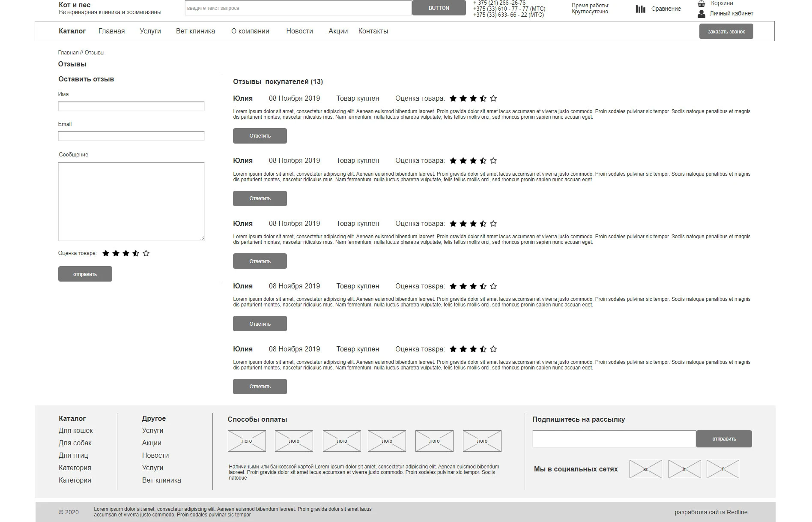Select third star in the review form rating

pos(126,253)
